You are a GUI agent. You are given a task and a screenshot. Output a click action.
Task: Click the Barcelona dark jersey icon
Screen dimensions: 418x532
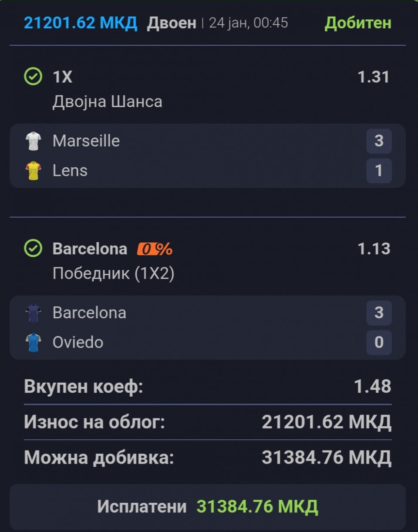[x=33, y=313]
